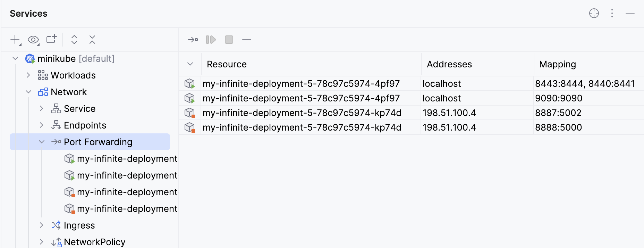Click the Forward Ports toolbar icon

click(x=193, y=40)
